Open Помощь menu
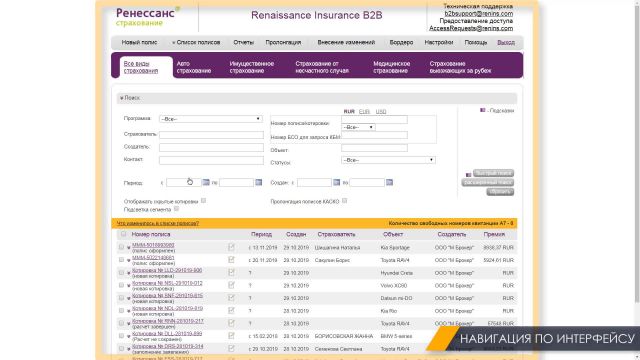This screenshot has height=360, width=640. (x=476, y=42)
